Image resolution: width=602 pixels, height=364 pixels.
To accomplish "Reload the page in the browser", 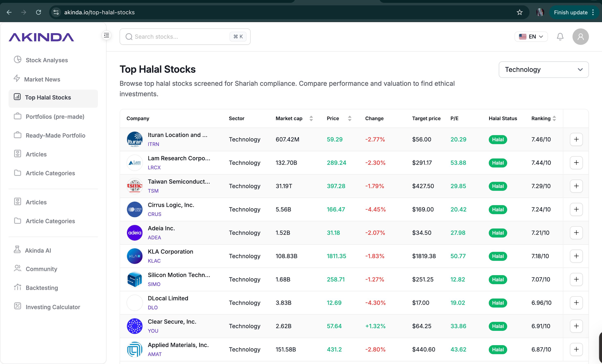I will [x=39, y=12].
